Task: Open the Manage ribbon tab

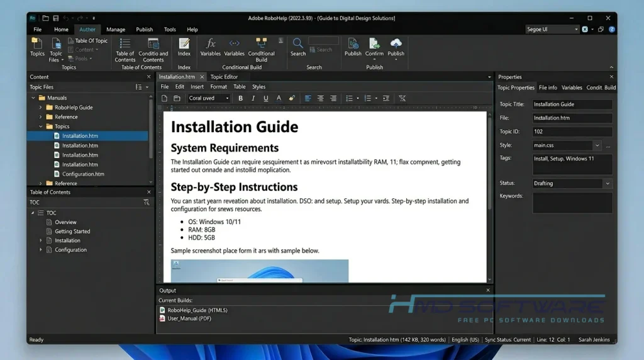Action: coord(116,30)
